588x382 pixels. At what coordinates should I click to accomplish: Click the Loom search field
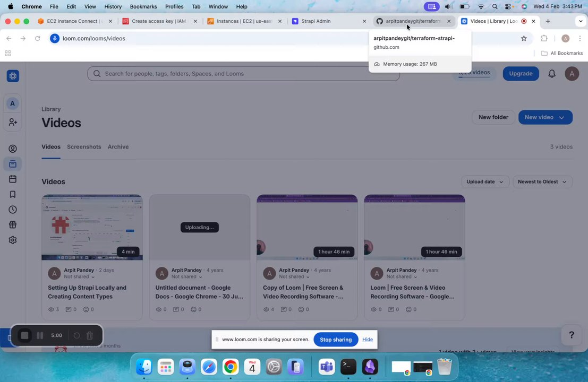coord(243,74)
